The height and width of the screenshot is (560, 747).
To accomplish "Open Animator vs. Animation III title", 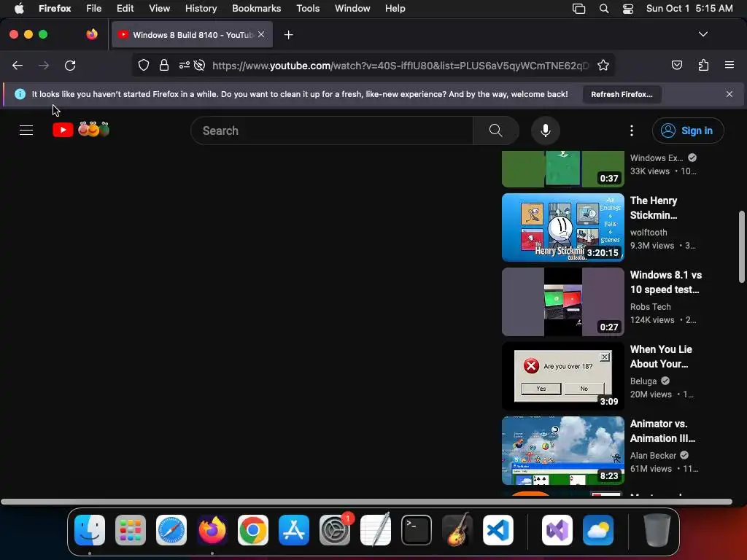I will point(662,430).
